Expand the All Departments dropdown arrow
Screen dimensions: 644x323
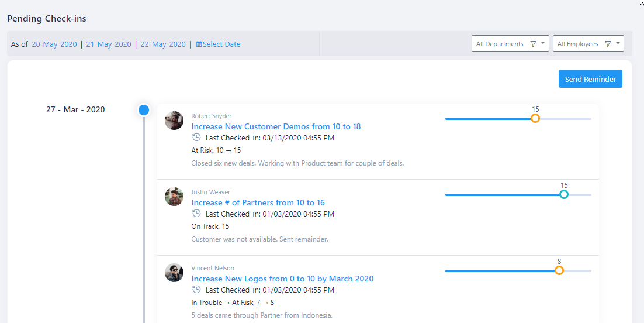pos(543,44)
